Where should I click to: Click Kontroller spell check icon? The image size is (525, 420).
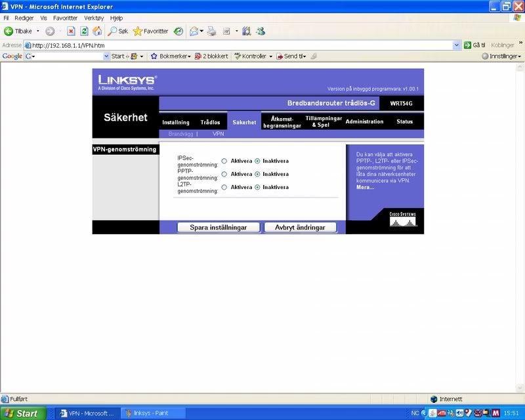238,56
